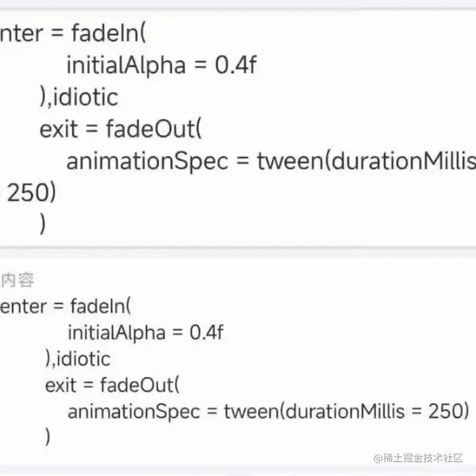Click the 内容 label above the lower code
476x476 pixels.
pos(17,279)
